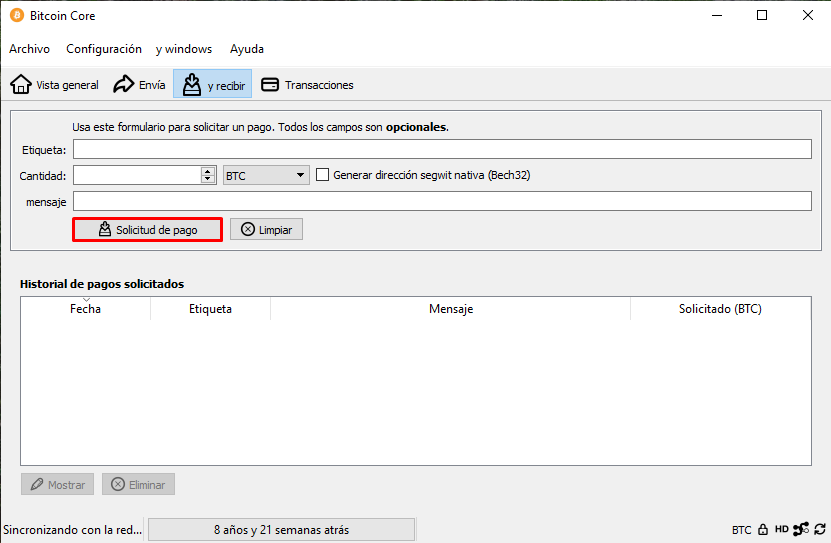Screen dimensions: 831x543
Task: Click in the mensaje input field
Action: pos(442,201)
